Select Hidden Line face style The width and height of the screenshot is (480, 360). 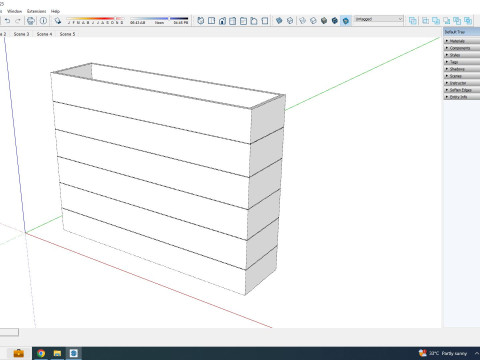pyautogui.click(x=313, y=21)
